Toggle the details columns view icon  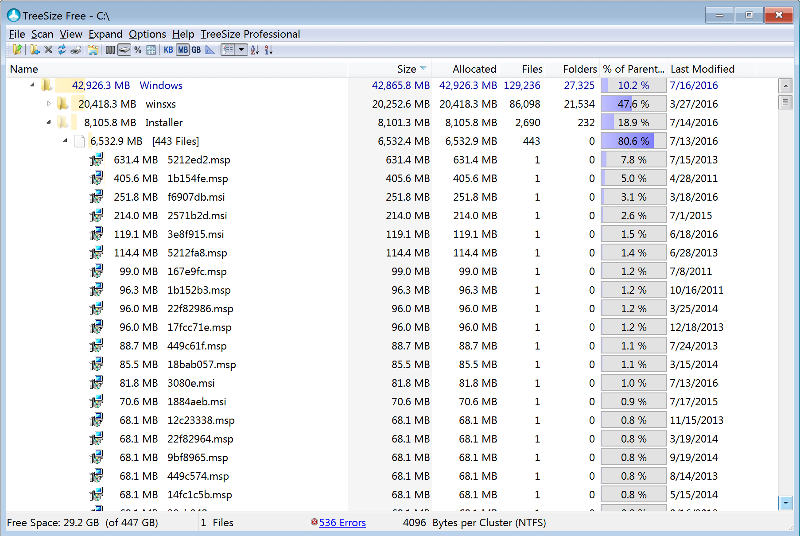(228, 49)
